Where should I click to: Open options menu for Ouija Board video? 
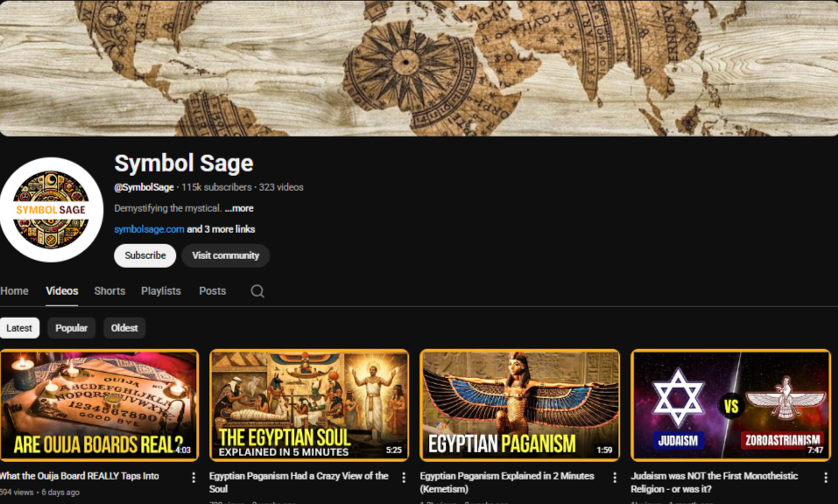coord(194,478)
